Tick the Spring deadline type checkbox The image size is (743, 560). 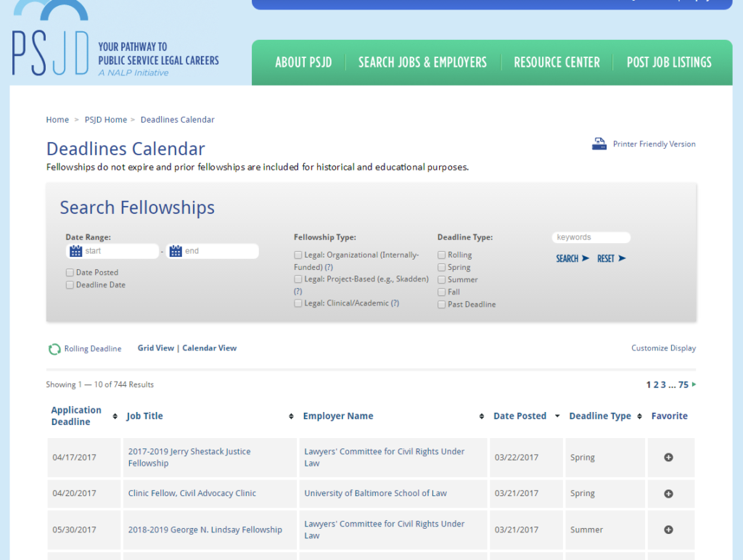click(x=442, y=267)
